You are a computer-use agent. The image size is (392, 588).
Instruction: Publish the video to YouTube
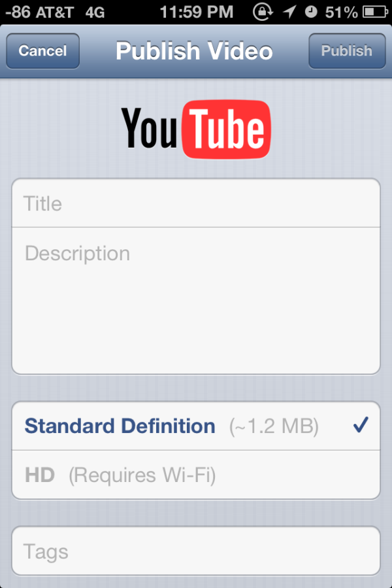(347, 51)
